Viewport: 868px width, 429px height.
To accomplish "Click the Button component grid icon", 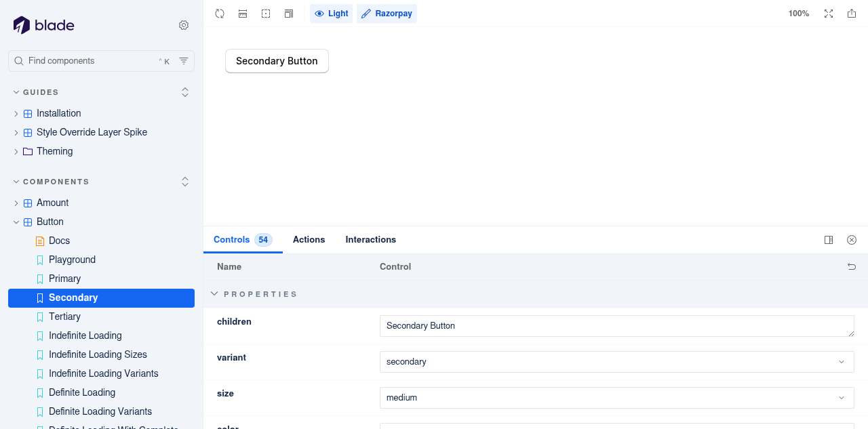I will pyautogui.click(x=28, y=222).
